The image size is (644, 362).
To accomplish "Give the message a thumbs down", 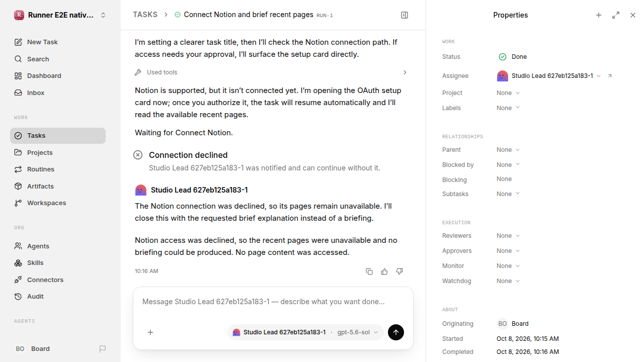I will click(x=399, y=271).
